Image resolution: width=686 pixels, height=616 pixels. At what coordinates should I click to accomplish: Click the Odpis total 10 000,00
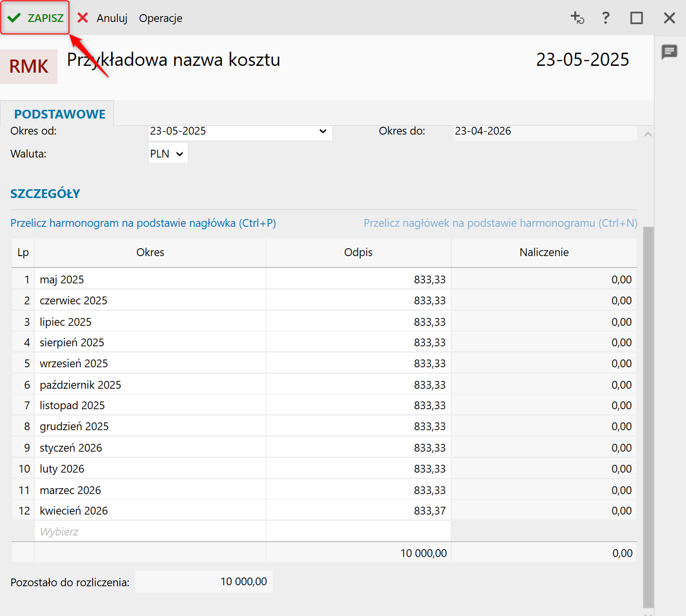[424, 553]
